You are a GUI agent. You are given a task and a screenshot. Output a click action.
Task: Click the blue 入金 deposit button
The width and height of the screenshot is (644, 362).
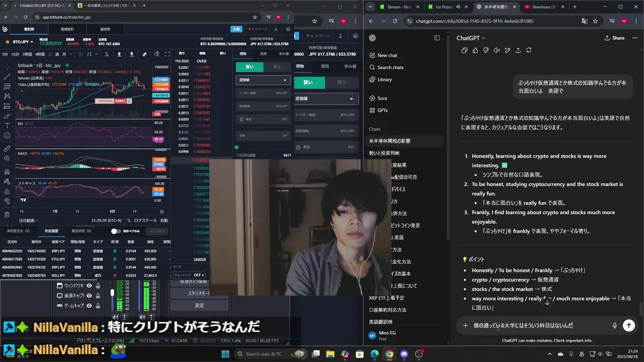click(236, 29)
